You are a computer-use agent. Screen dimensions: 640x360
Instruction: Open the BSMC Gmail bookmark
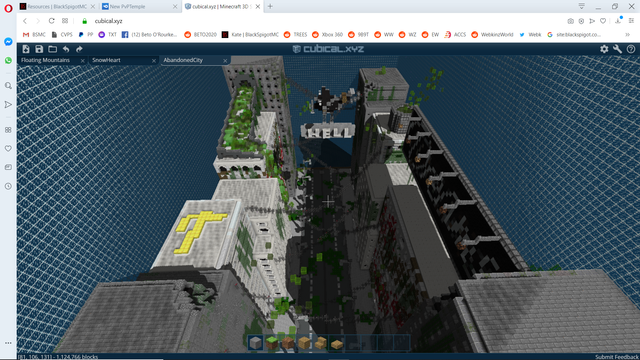pos(34,35)
